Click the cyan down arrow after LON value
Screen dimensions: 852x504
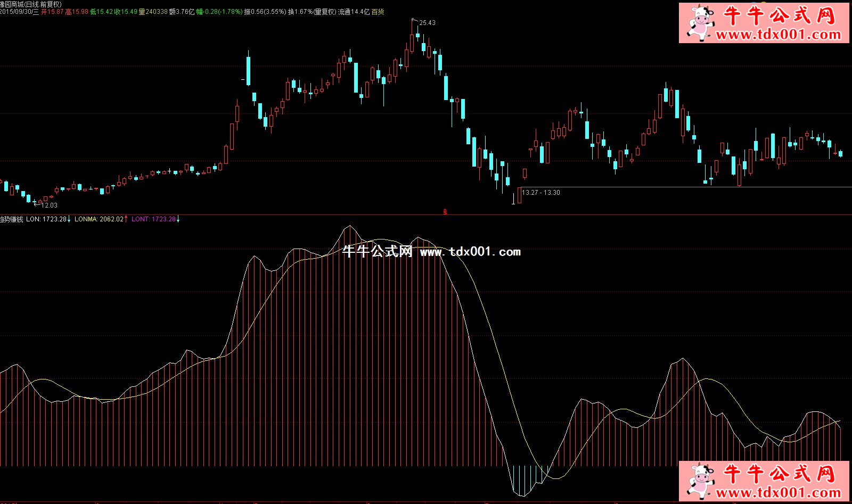click(x=69, y=219)
